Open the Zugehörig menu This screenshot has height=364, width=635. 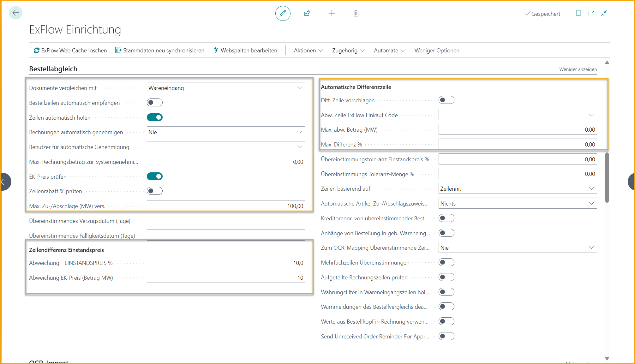(x=348, y=51)
